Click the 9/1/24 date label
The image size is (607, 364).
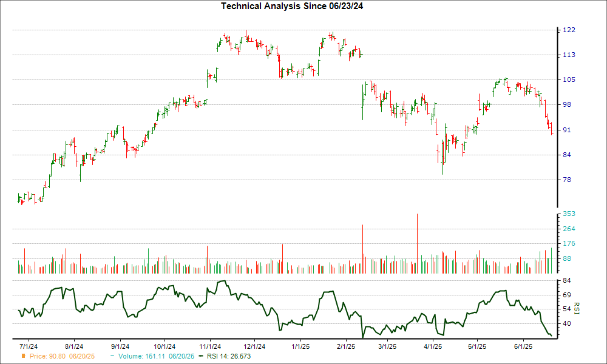120,346
